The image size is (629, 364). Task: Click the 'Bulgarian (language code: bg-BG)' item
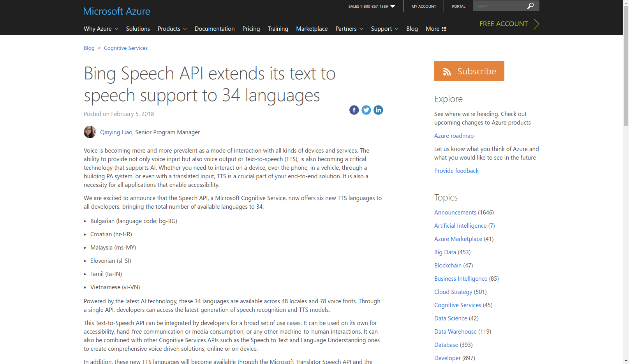pyautogui.click(x=134, y=221)
